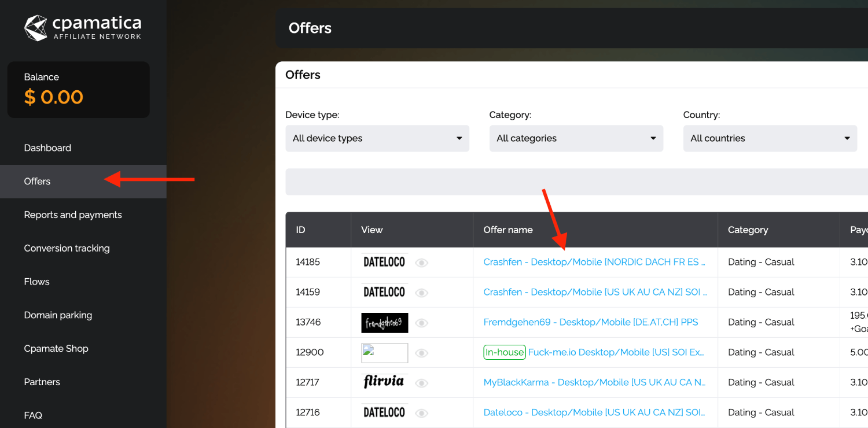Navigate to Flows
This screenshot has width=868, height=428.
point(36,282)
